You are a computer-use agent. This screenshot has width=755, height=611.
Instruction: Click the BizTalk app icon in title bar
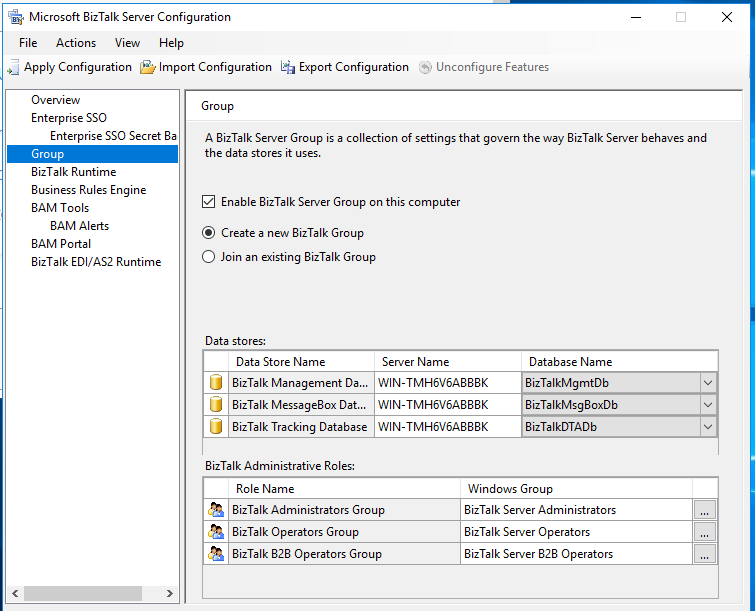[16, 17]
